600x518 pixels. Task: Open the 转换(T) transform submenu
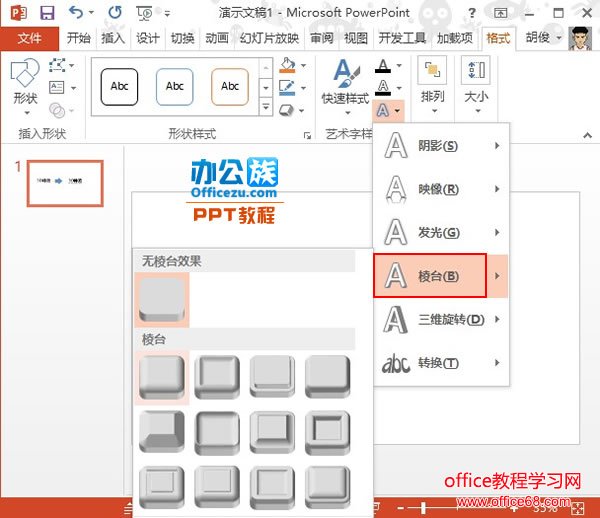(441, 362)
